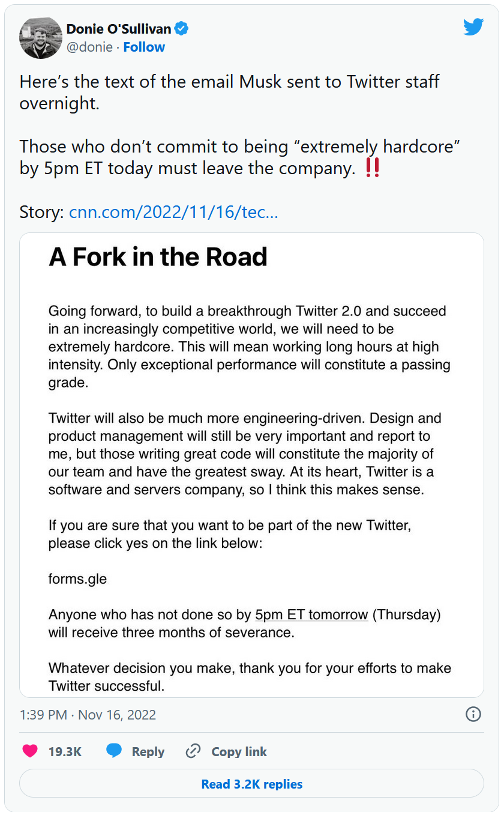Image resolution: width=504 pixels, height=818 pixels.
Task: Like the tweet with the heart icon
Action: 30,751
